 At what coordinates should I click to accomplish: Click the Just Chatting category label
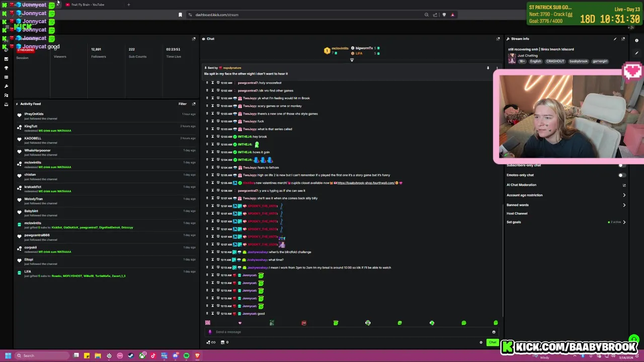[527, 55]
